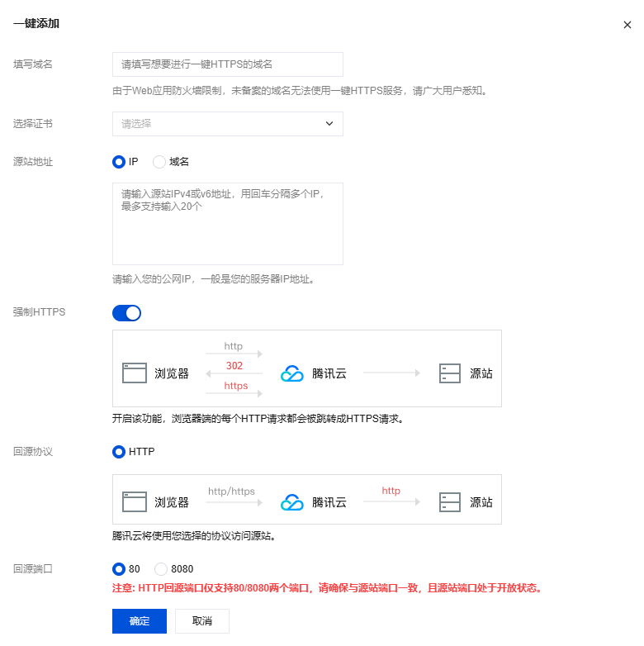The width and height of the screenshot is (644, 646).
Task: Close the 一键添加 dialog with X
Action: tap(627, 25)
